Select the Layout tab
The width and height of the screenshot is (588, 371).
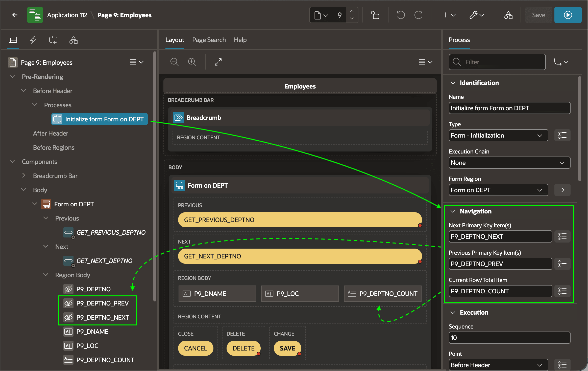click(x=175, y=40)
